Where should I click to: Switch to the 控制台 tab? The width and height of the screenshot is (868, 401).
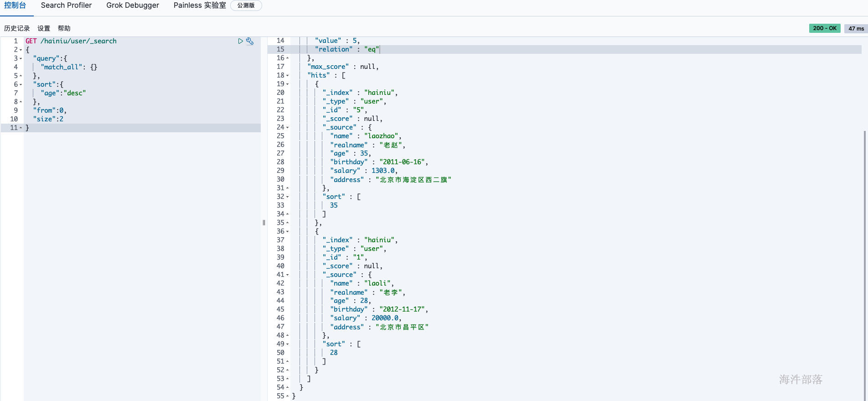[x=15, y=5]
